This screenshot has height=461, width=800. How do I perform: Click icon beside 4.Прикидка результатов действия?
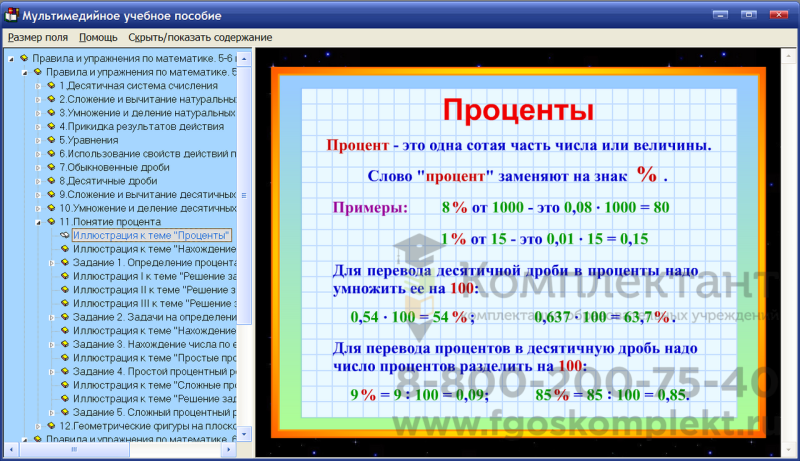pyautogui.click(x=51, y=126)
